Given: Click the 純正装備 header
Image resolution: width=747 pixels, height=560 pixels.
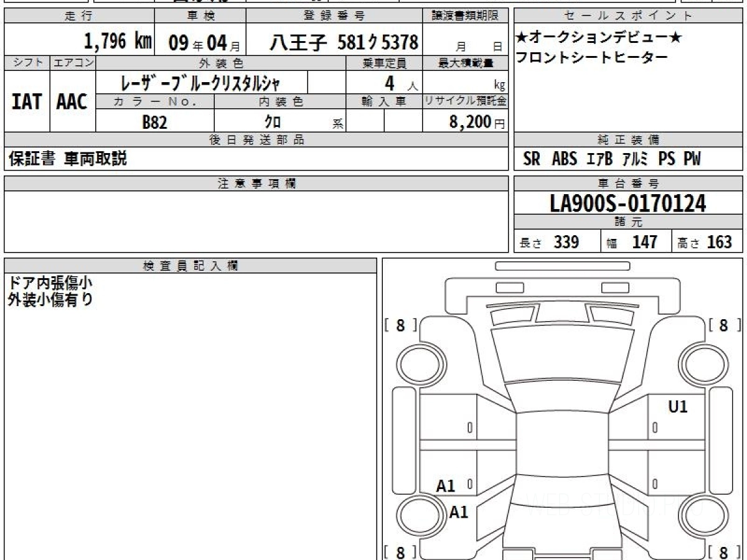Looking at the screenshot, I should click(628, 140).
